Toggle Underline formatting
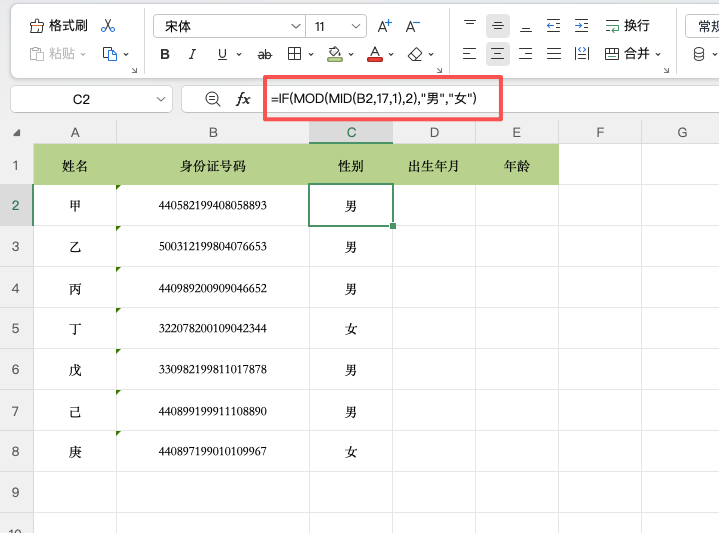 (x=222, y=54)
